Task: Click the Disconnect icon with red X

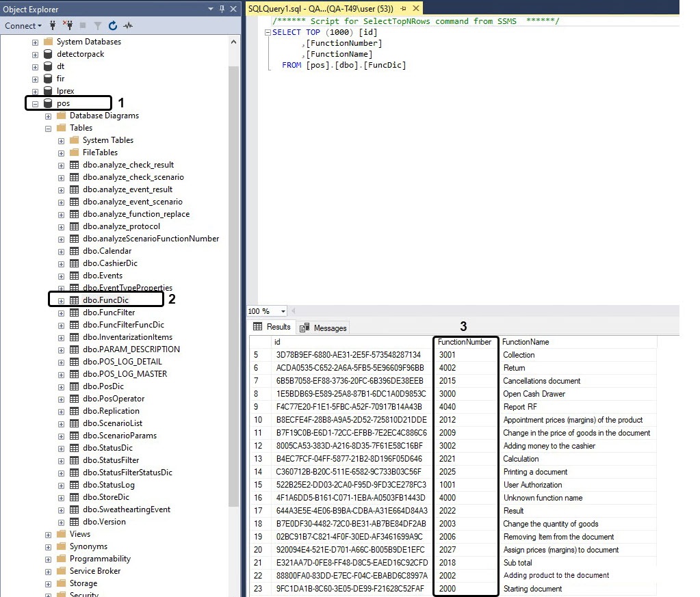Action: (68, 26)
